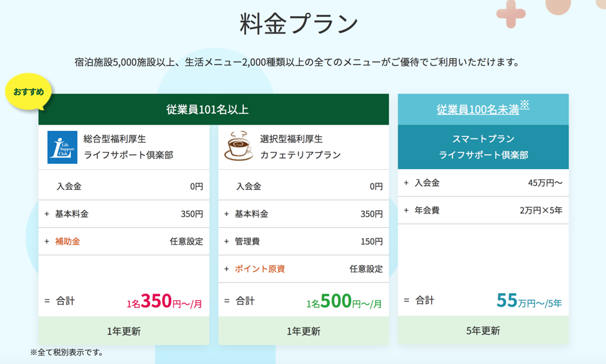Click the 1名350円〜/月 total price

pyautogui.click(x=164, y=301)
